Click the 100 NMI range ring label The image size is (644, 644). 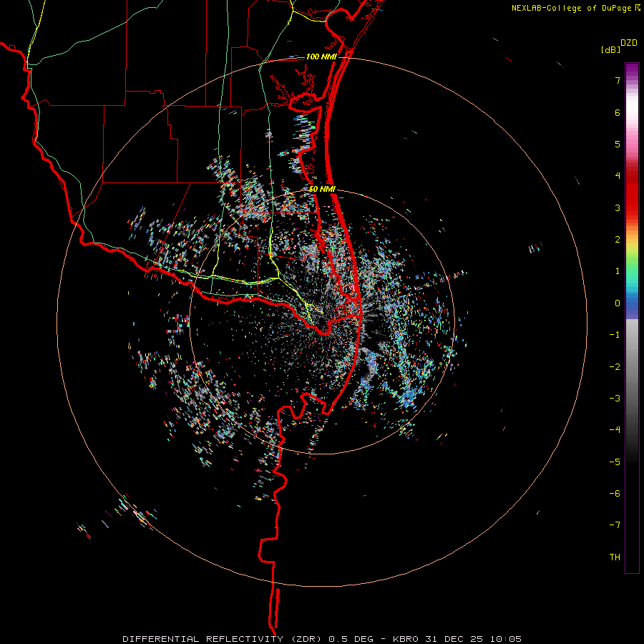(321, 57)
